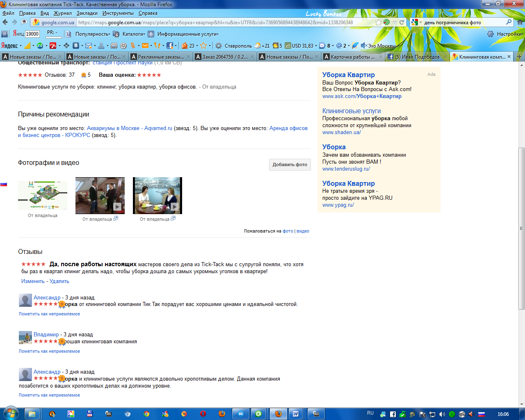Play the video thumbnail with two men
Screen dimensions: 525x420
[x=100, y=196]
